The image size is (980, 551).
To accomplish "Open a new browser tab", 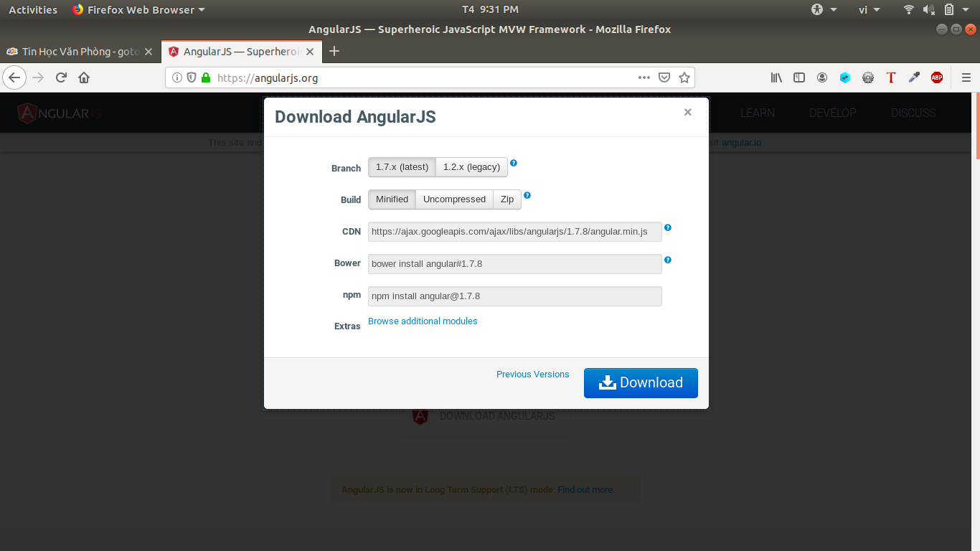I will tap(334, 51).
